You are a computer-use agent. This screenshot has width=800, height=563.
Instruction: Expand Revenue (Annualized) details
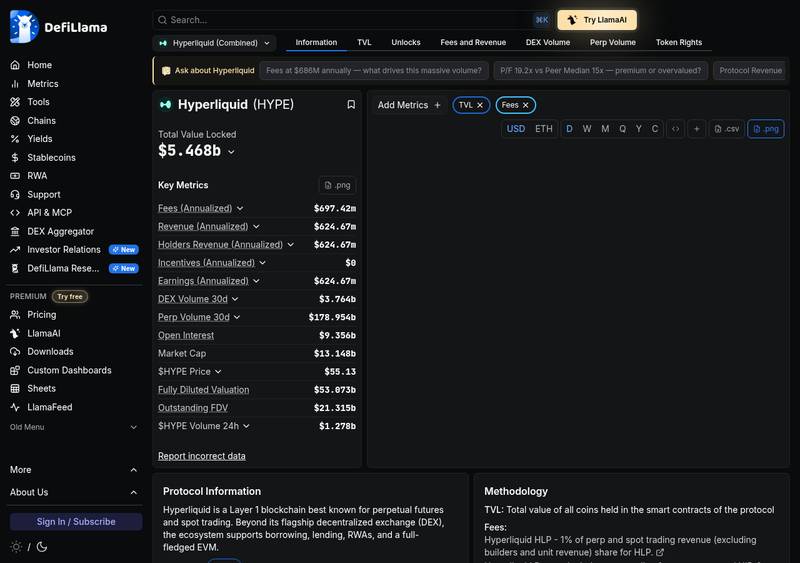(x=256, y=227)
